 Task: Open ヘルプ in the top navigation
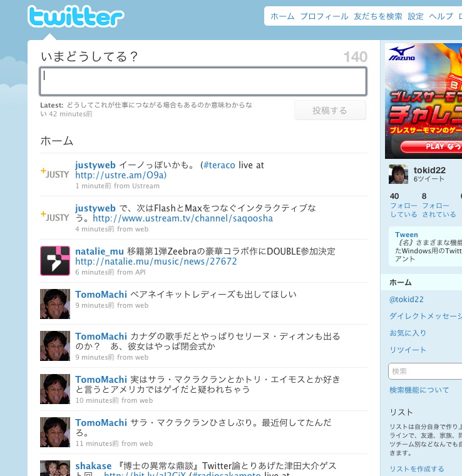coord(441,16)
